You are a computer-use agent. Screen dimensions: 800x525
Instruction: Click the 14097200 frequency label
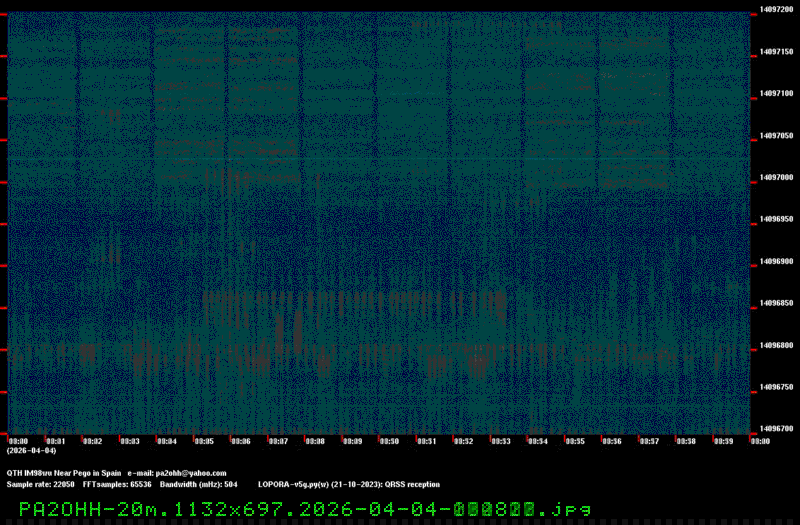[x=777, y=9]
